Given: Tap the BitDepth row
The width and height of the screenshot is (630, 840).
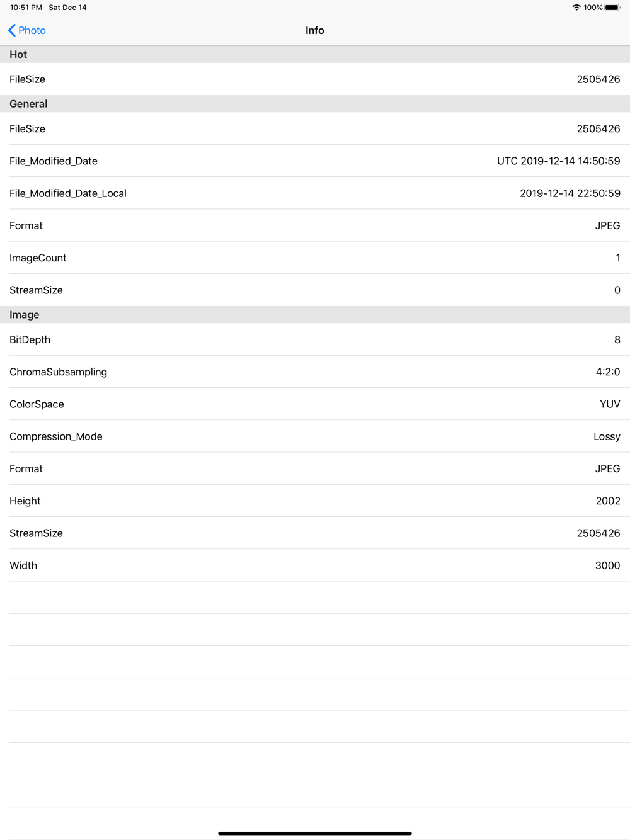Looking at the screenshot, I should pyautogui.click(x=315, y=339).
